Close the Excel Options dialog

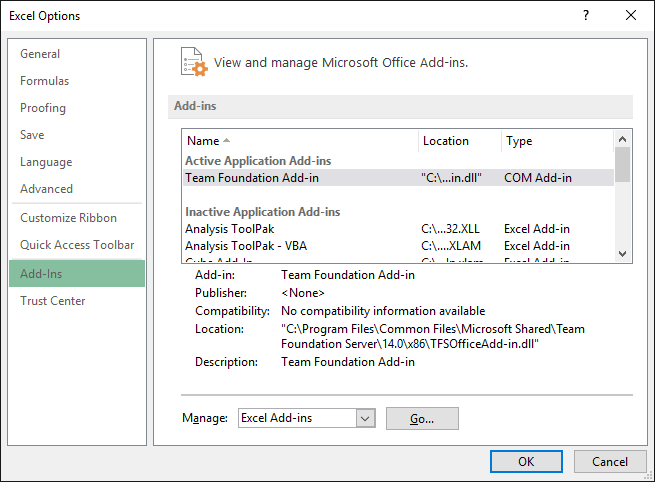click(x=631, y=15)
